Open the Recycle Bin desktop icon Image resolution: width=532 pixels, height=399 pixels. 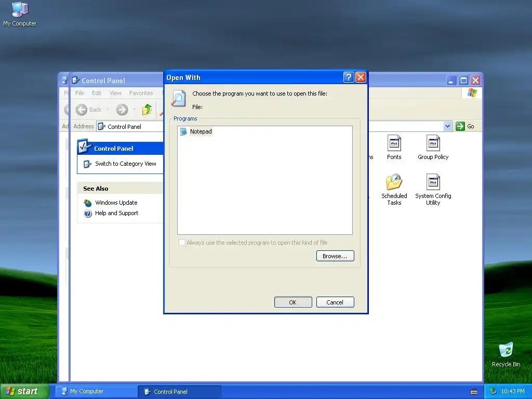(506, 355)
